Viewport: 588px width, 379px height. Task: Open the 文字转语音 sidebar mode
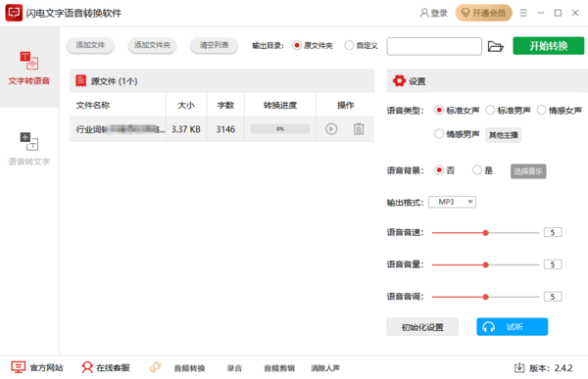point(28,68)
